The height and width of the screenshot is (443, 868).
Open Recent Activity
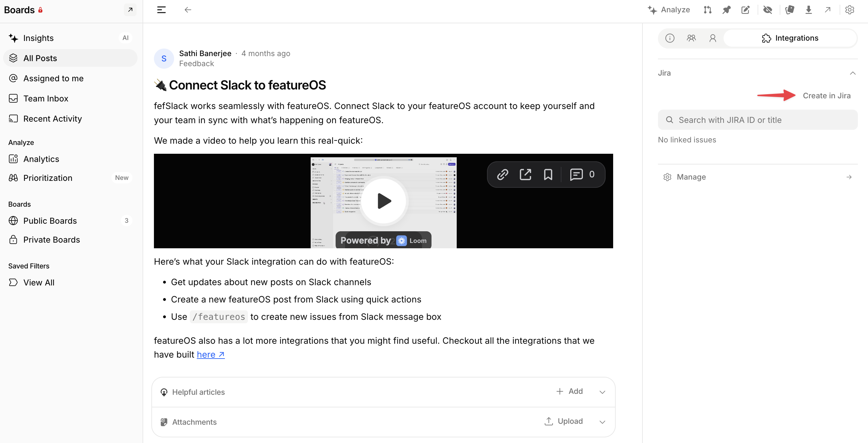pyautogui.click(x=70, y=119)
